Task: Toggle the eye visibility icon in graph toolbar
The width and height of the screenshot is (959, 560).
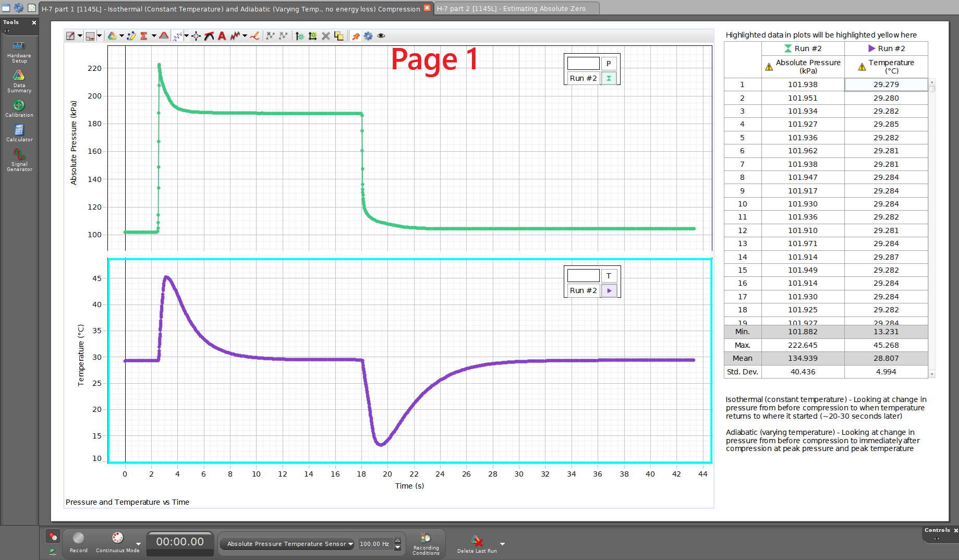Action: tap(381, 36)
